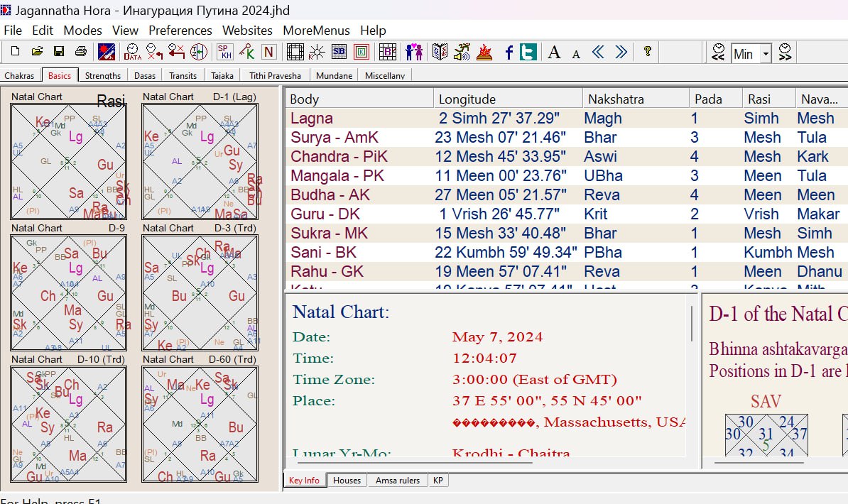Click the red N toolbar icon

[x=269, y=52]
